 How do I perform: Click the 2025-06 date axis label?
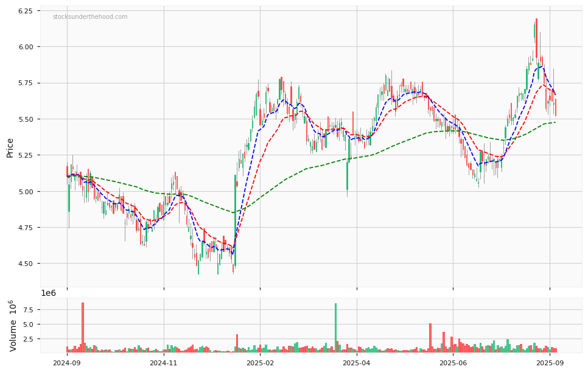(453, 363)
